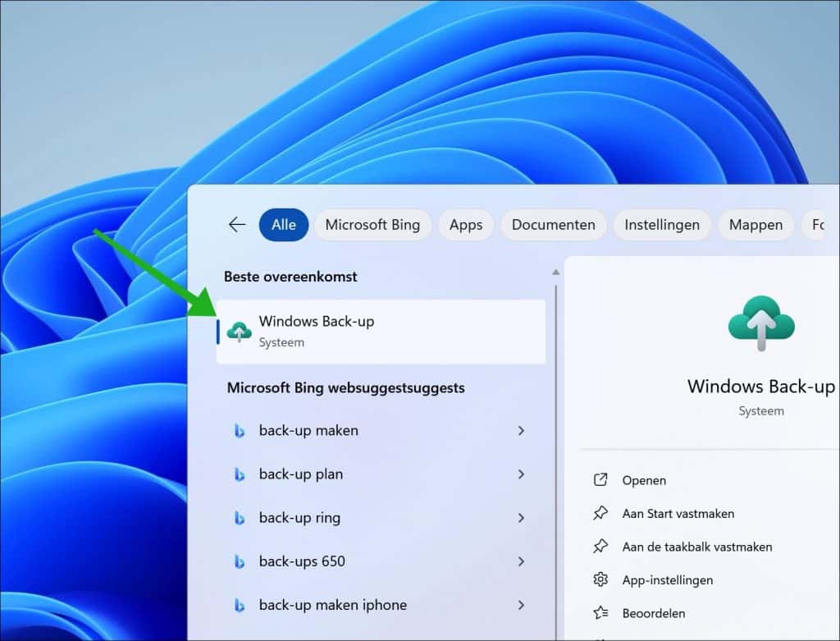Click the pin icon for Aan de taakbalk vastmaken
Image resolution: width=840 pixels, height=641 pixels.
pyautogui.click(x=600, y=546)
